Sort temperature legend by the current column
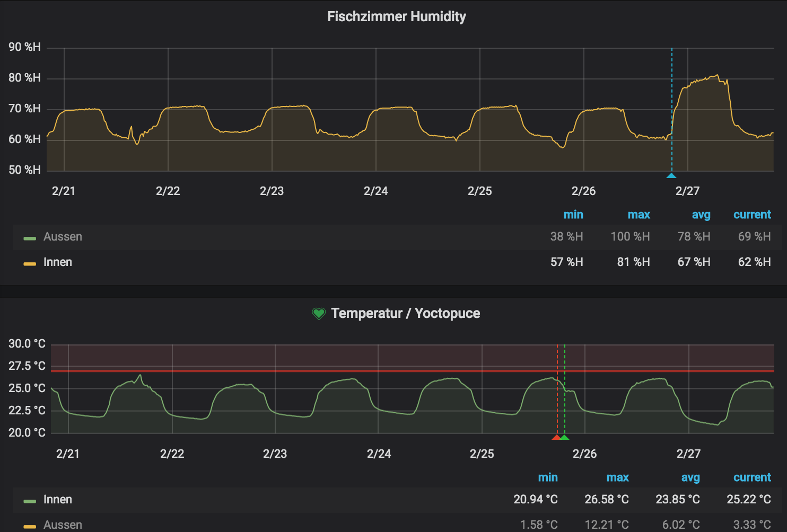Screen dimensions: 787x532 click(752, 477)
